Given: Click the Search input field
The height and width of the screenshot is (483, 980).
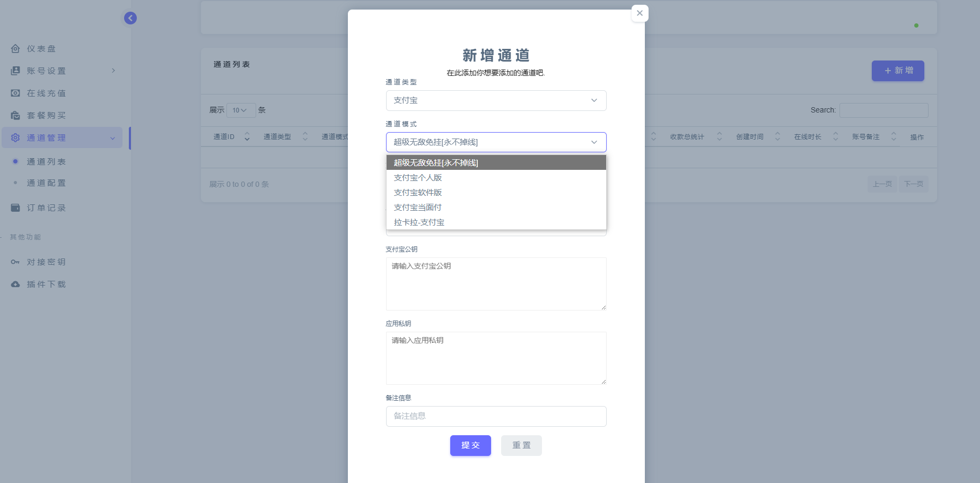Looking at the screenshot, I should tap(883, 110).
